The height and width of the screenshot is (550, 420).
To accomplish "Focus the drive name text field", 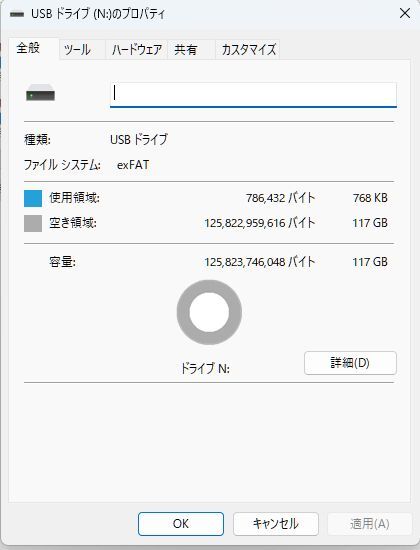I will (253, 95).
